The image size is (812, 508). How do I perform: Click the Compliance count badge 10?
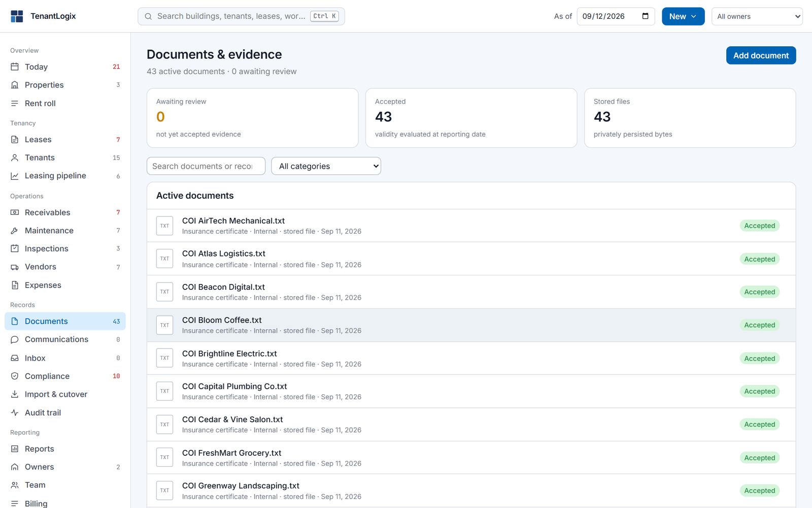pyautogui.click(x=116, y=376)
